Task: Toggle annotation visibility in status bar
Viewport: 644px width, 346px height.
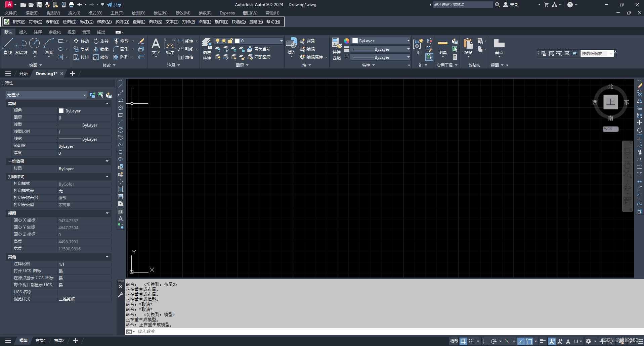Action: pos(552,341)
